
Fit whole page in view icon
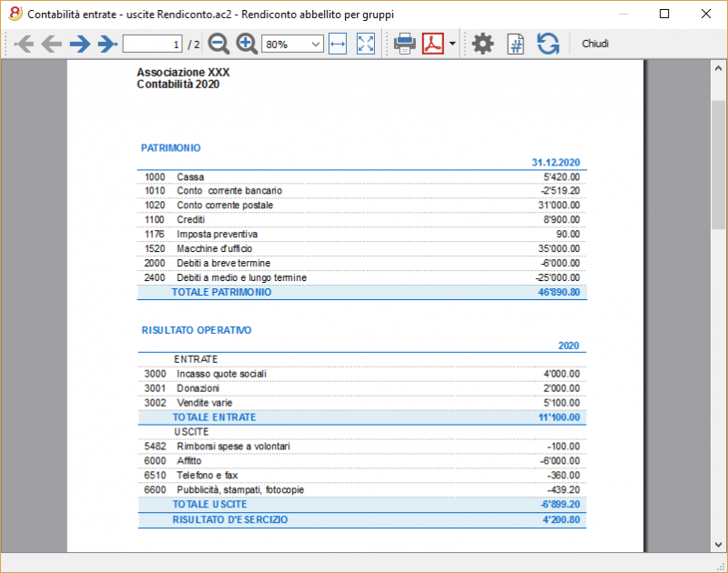[366, 44]
